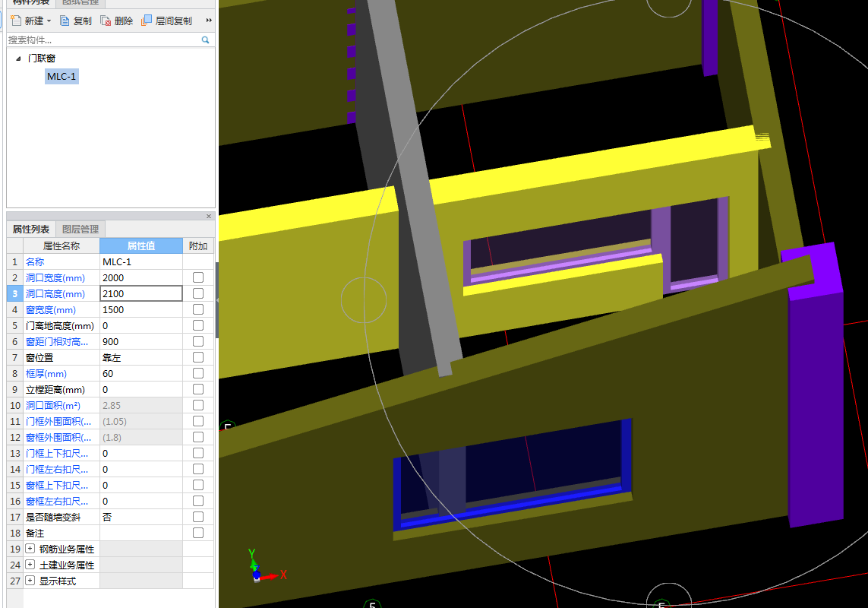This screenshot has height=608, width=868.
Task: Click the 复制 copy button
Action: pyautogui.click(x=76, y=21)
